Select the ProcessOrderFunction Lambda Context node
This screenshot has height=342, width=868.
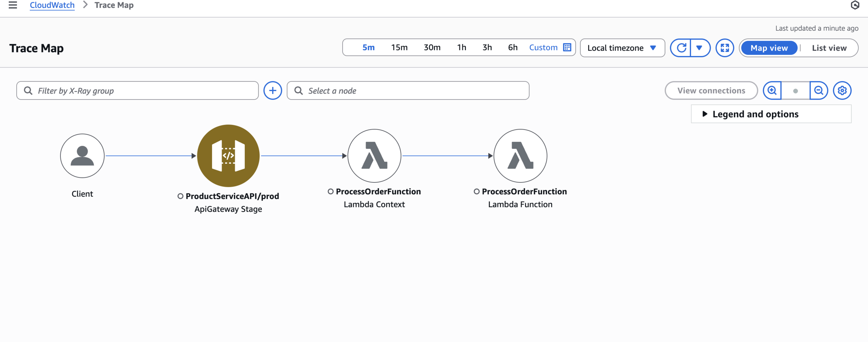coord(374,156)
